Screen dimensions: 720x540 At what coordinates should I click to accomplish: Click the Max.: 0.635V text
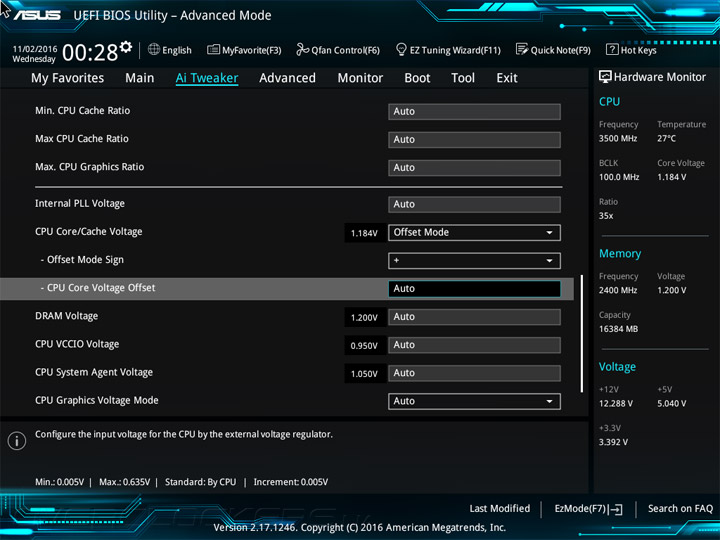(x=124, y=482)
